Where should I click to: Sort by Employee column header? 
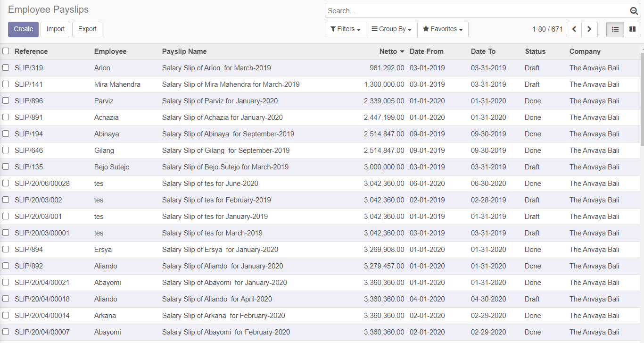tap(110, 51)
